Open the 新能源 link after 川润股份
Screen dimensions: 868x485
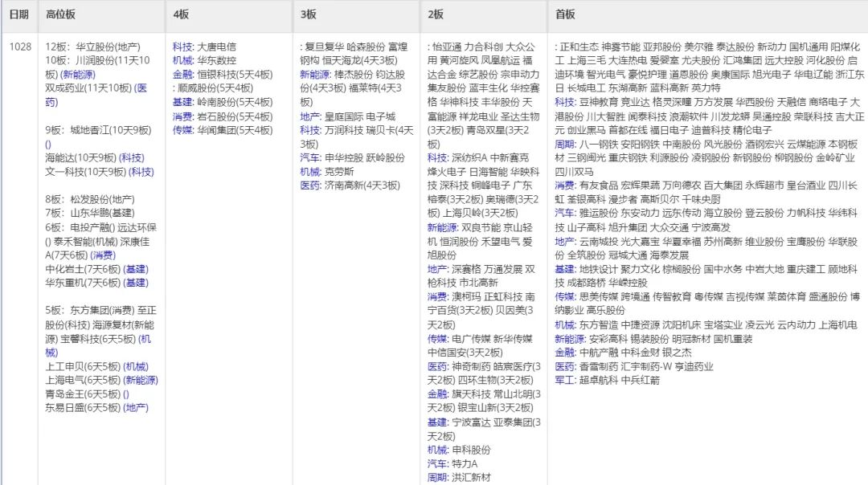tap(79, 75)
